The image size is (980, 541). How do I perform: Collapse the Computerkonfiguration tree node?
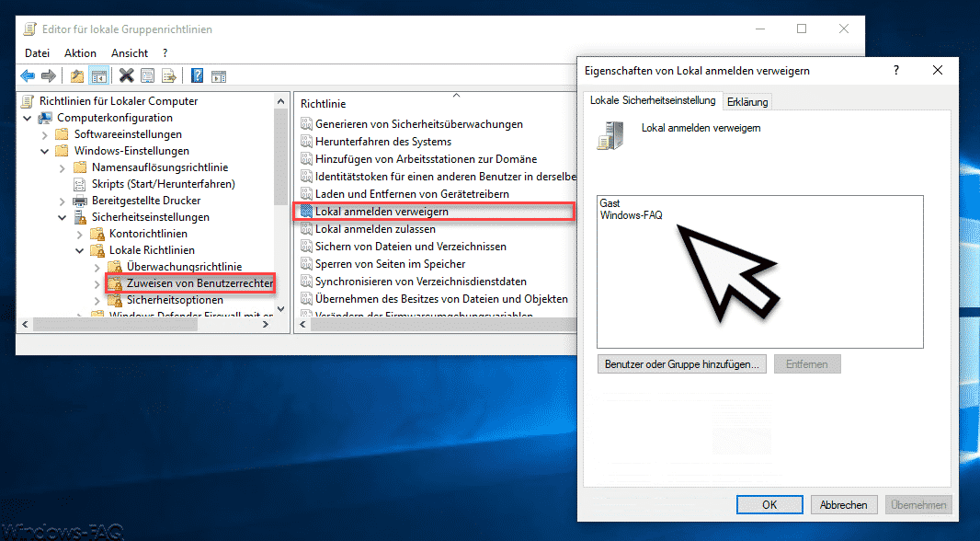[x=28, y=118]
